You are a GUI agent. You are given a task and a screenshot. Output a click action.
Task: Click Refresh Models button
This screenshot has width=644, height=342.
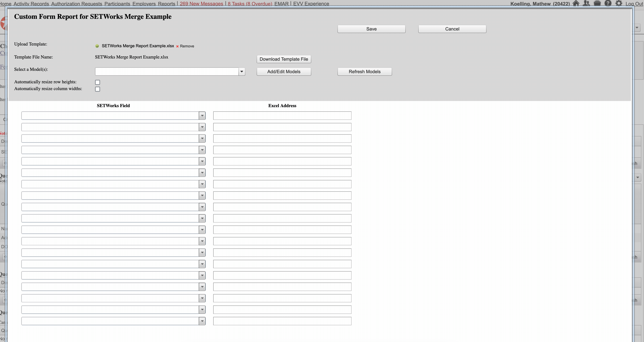point(364,71)
